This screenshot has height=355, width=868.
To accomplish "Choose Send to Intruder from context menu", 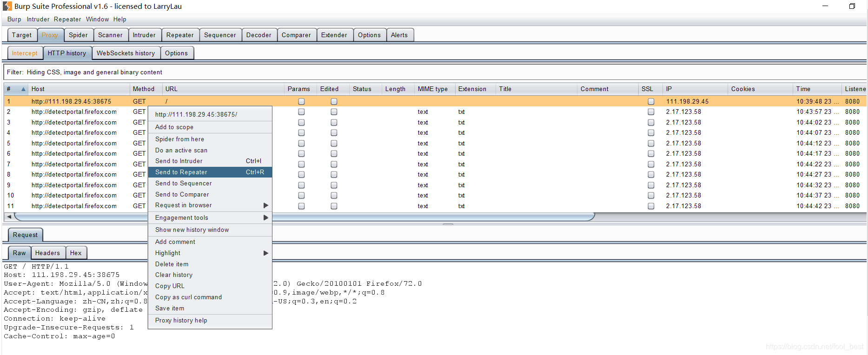I will click(210, 161).
